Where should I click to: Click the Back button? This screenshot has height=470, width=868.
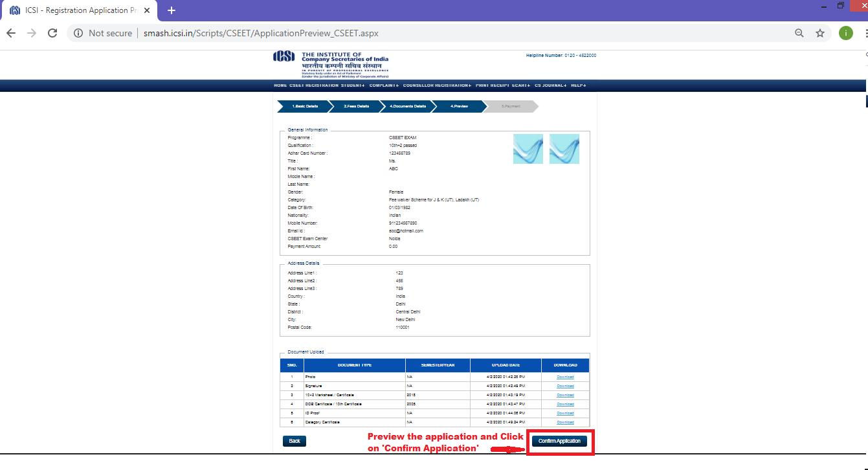pyautogui.click(x=295, y=441)
